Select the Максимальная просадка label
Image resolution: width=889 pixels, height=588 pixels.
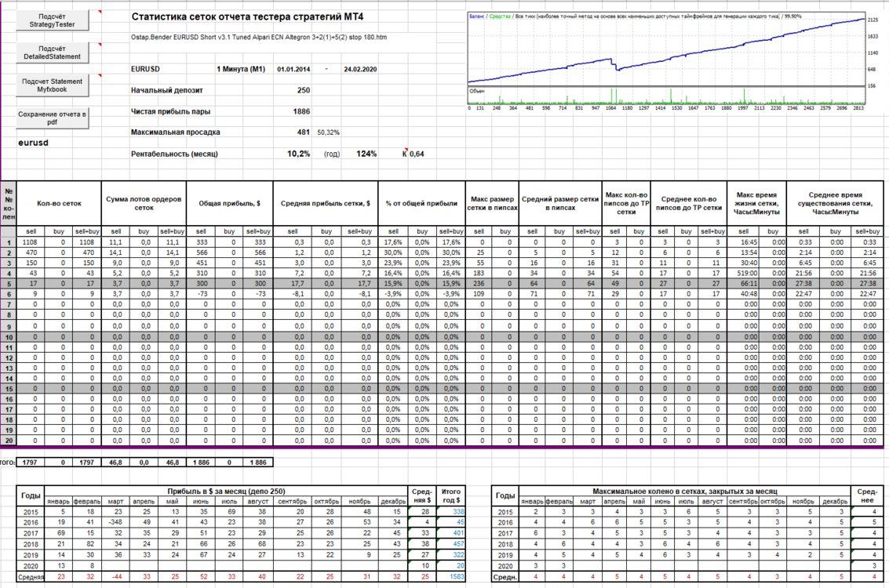point(175,132)
